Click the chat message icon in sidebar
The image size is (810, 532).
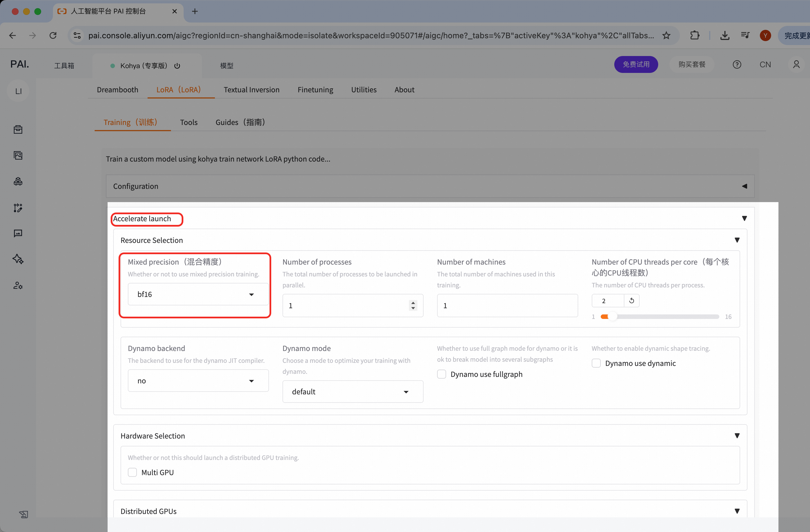[18, 233]
